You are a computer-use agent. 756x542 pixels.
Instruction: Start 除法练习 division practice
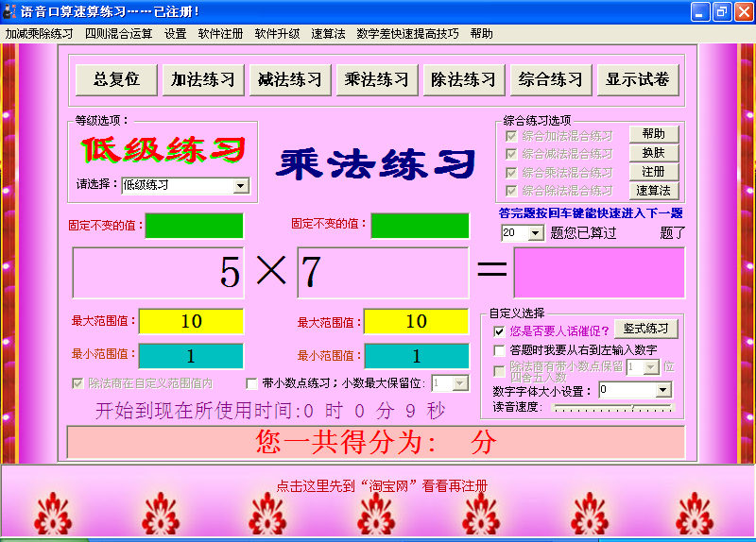tap(463, 79)
